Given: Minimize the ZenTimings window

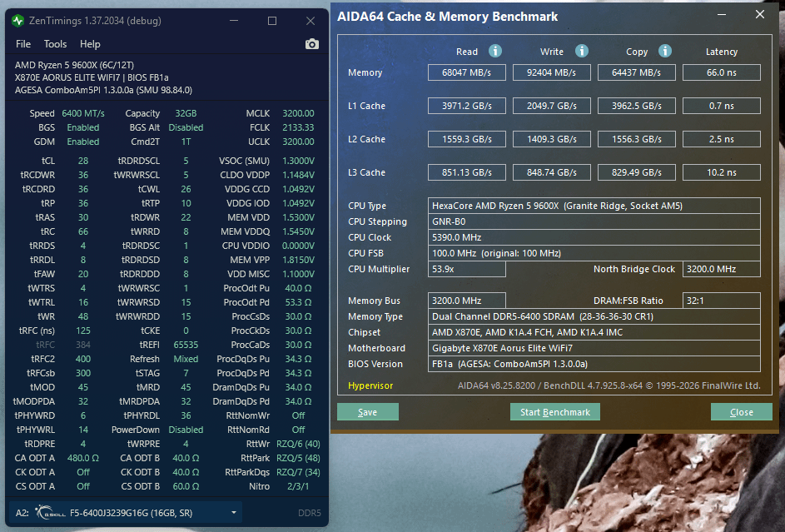Looking at the screenshot, I should 234,21.
